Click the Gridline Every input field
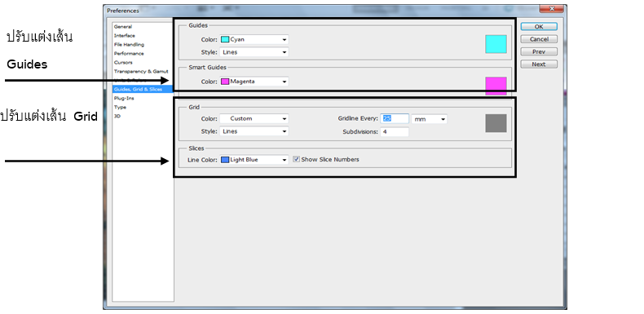 395,119
